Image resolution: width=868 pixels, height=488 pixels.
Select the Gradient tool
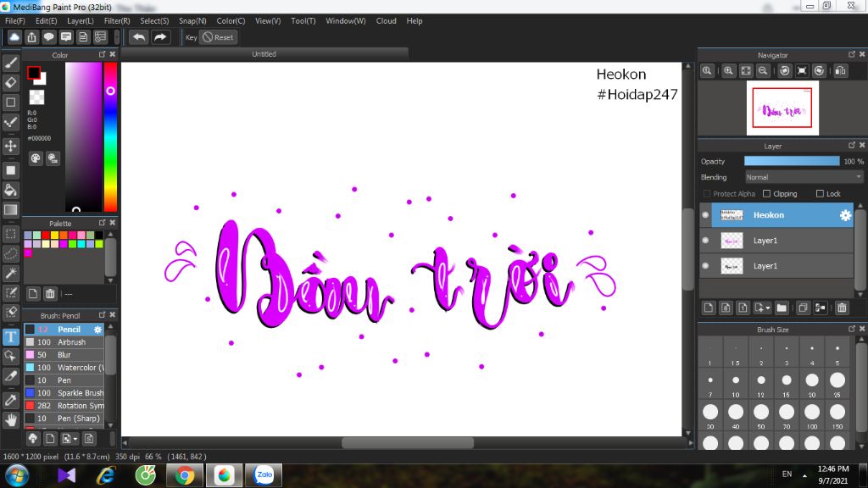(x=10, y=210)
